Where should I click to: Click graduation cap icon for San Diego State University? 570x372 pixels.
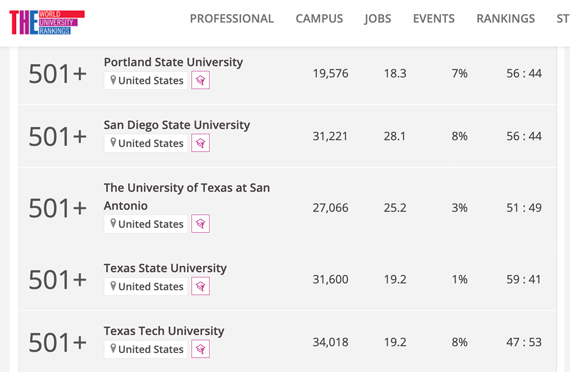pos(200,143)
